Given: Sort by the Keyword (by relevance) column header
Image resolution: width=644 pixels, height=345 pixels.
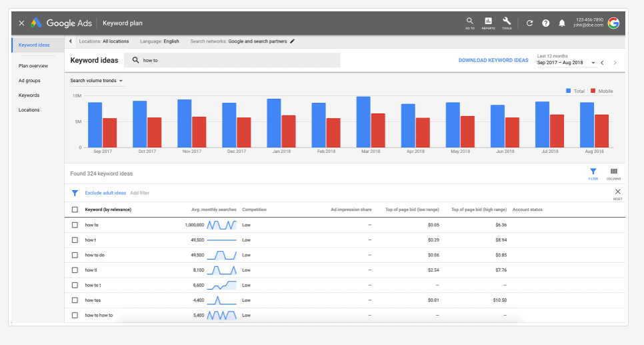Looking at the screenshot, I should pyautogui.click(x=108, y=210).
